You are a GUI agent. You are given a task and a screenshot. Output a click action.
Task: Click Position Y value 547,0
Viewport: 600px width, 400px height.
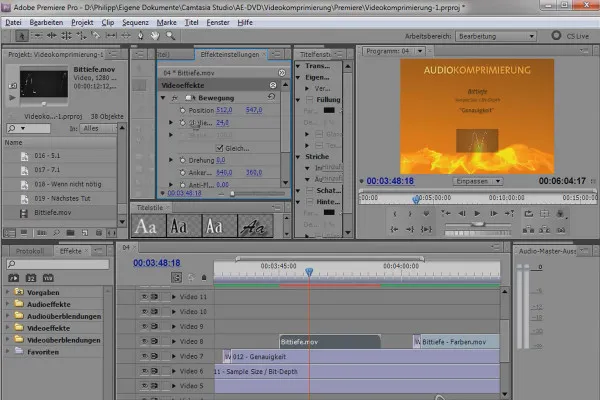click(x=254, y=110)
